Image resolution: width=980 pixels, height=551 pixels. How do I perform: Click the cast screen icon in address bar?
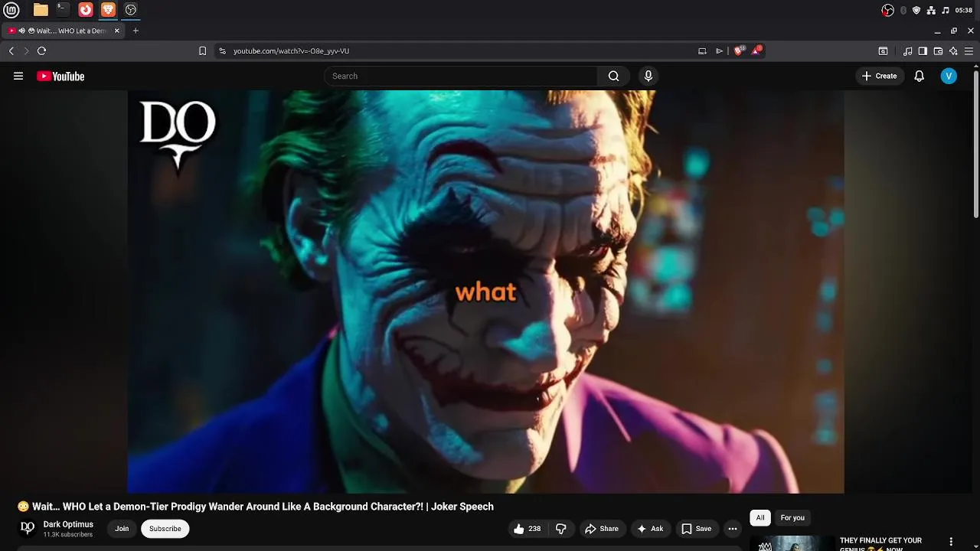point(702,51)
